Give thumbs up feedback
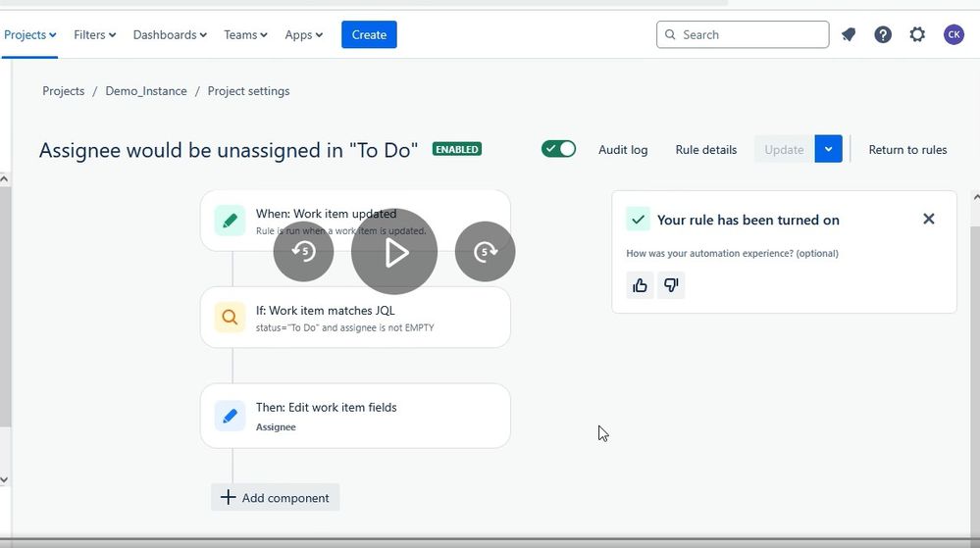 point(640,285)
